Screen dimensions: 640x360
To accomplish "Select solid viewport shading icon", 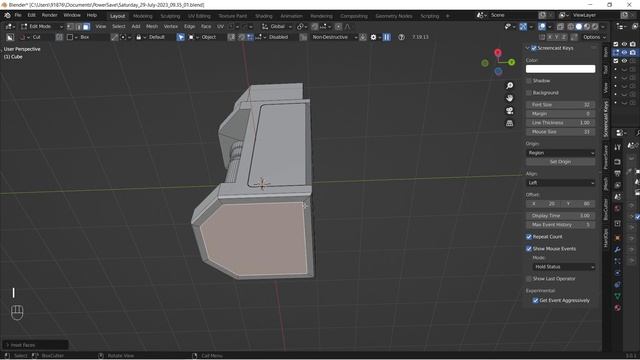I will 579,27.
